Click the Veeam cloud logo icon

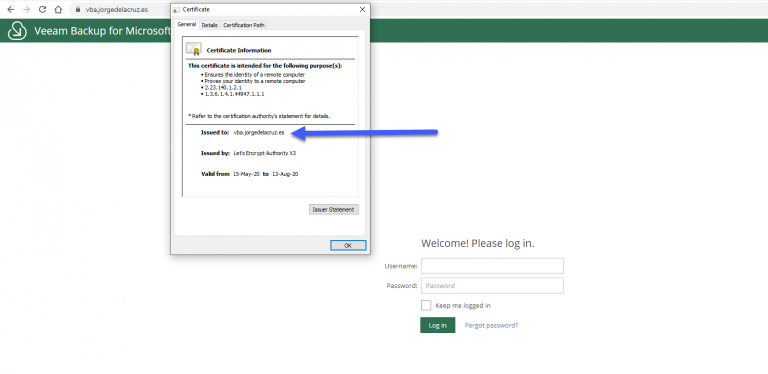click(18, 31)
